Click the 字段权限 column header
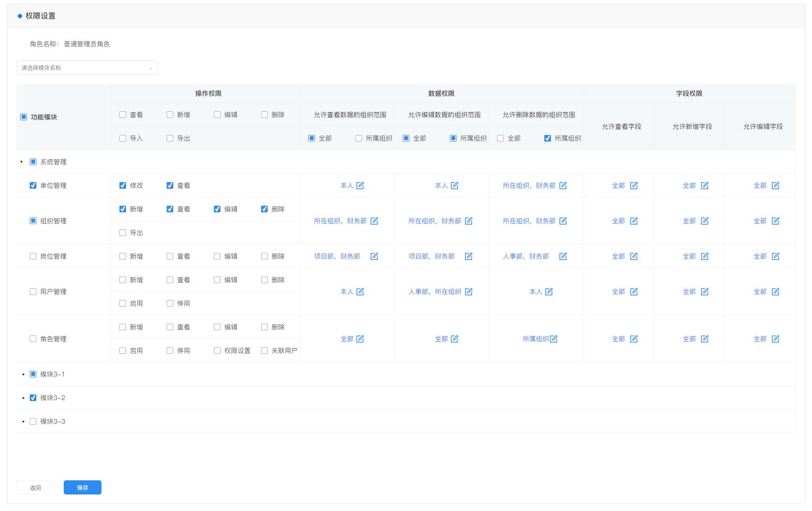This screenshot has height=511, width=812. click(x=689, y=93)
